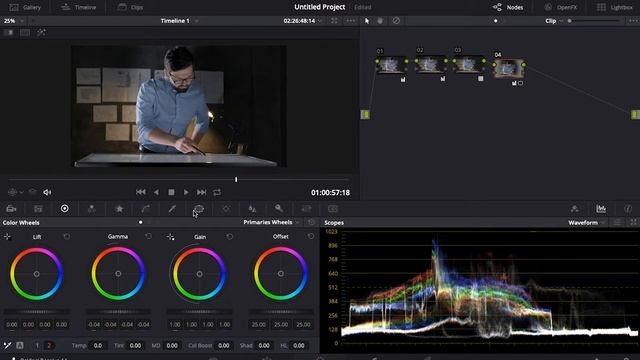Viewport: 640px width, 360px height.
Task: Select node 01 in the node graph
Action: 391,64
